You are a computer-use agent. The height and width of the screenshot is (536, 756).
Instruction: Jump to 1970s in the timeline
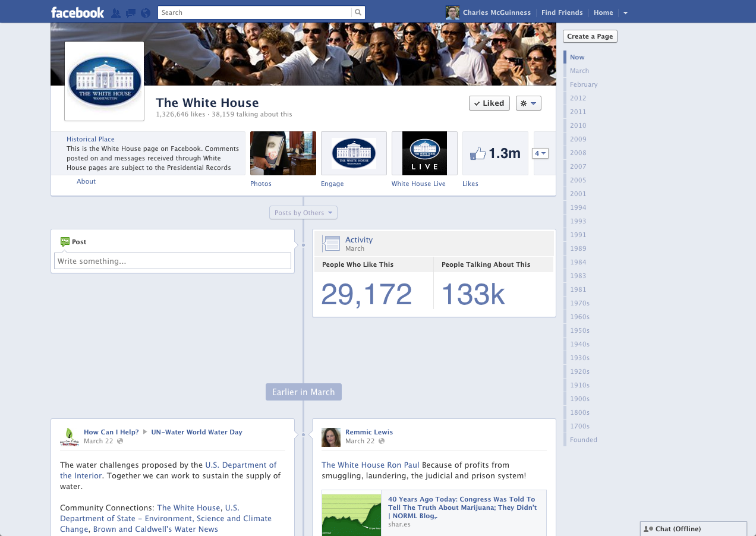pyautogui.click(x=580, y=303)
